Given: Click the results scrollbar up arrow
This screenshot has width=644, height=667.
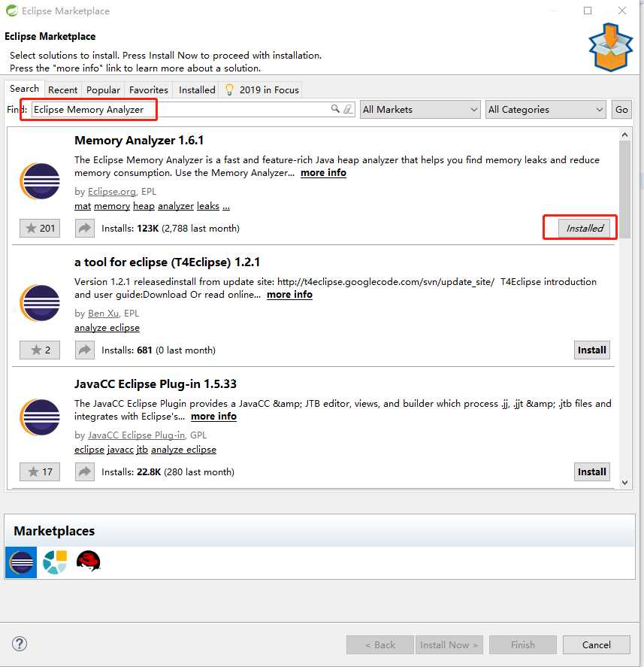Looking at the screenshot, I should coord(624,135).
